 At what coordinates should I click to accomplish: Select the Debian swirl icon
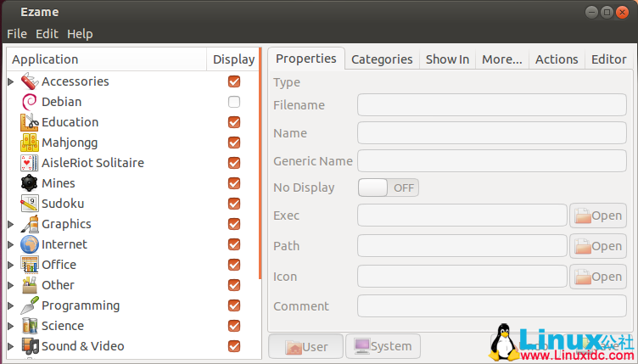pos(29,102)
